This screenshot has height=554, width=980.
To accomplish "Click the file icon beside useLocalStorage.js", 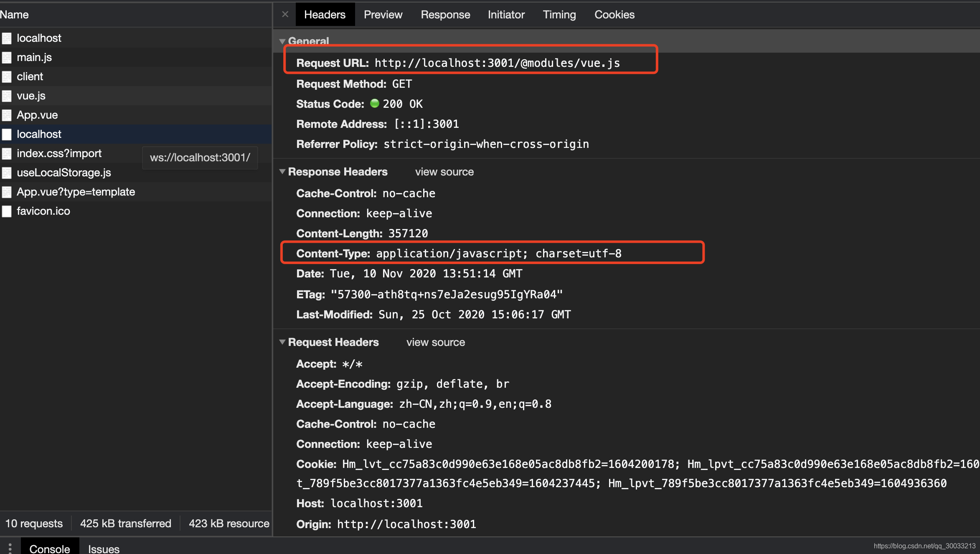I will [x=7, y=173].
